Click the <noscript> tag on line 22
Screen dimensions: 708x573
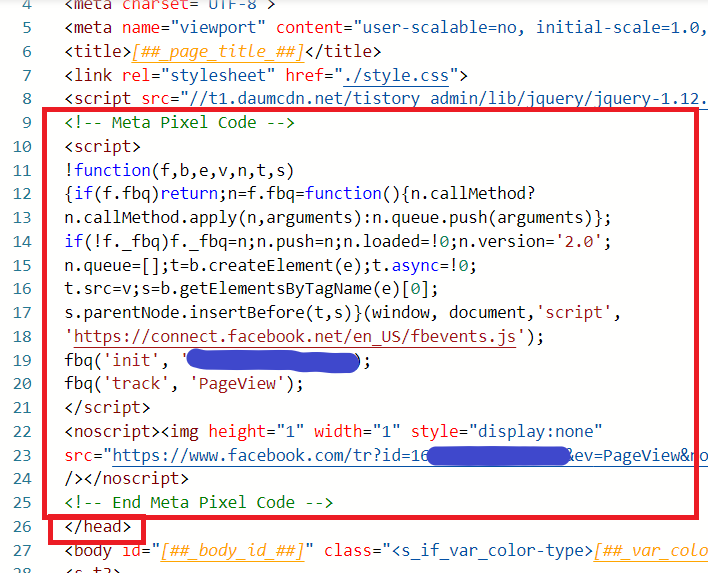pos(112,431)
